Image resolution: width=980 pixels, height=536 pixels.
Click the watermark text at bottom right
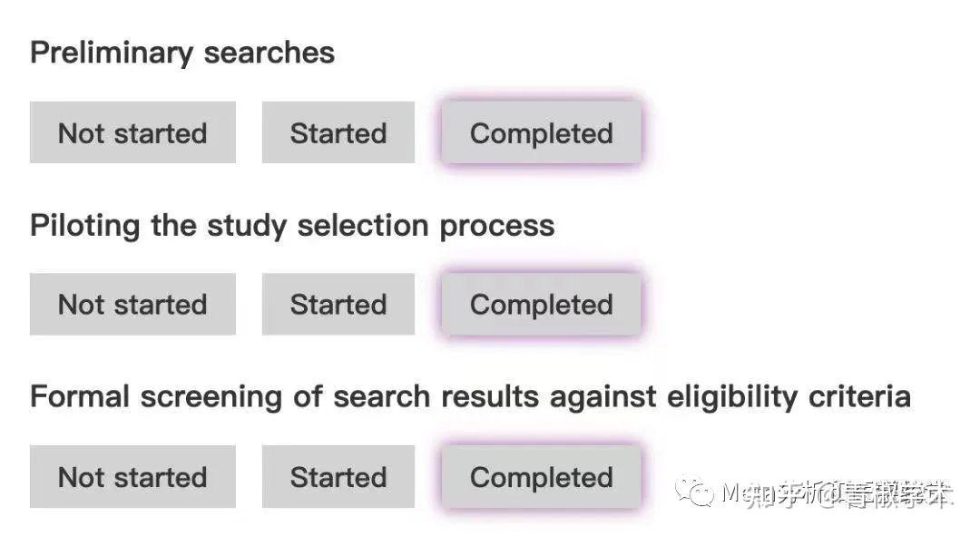835,493
